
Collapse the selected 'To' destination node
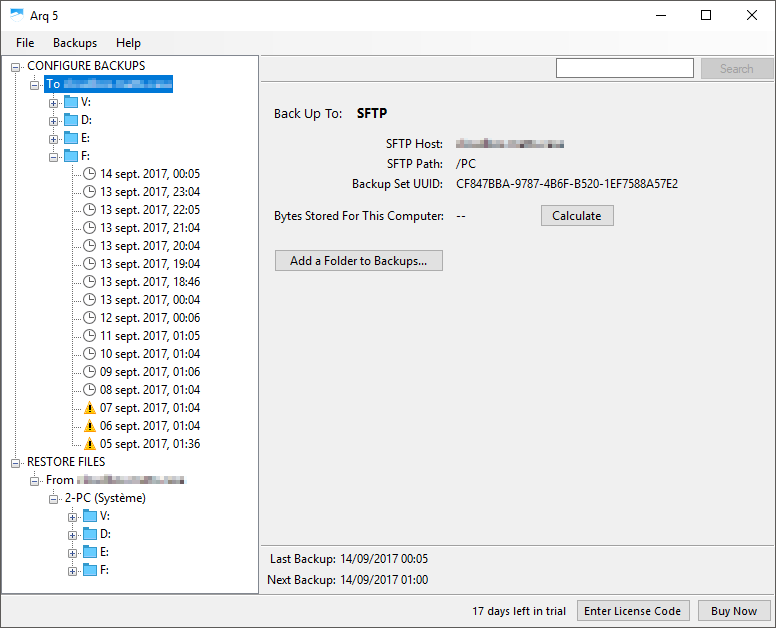click(35, 85)
